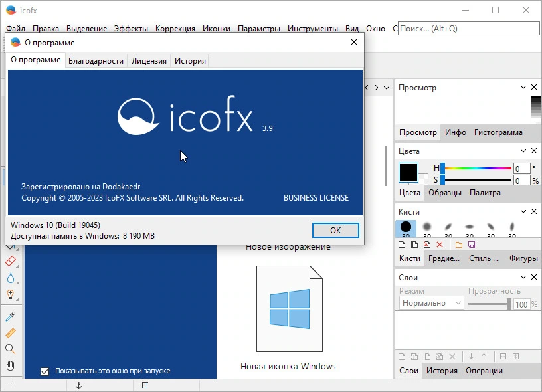The height and width of the screenshot is (392, 542).
Task: Toggle the Показывать это окно при запуске checkbox
Action: 45,371
